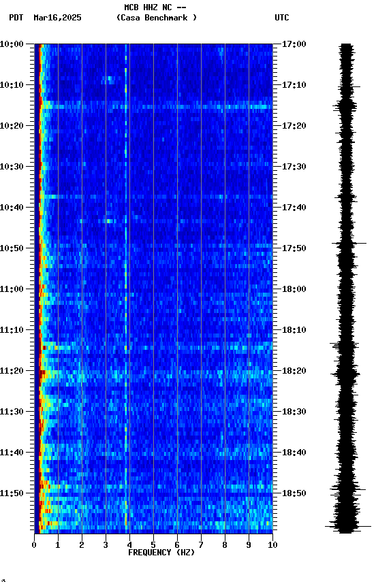
Task: Click the persistent spectral line near 3.8 Hz
Action: [x=126, y=289]
